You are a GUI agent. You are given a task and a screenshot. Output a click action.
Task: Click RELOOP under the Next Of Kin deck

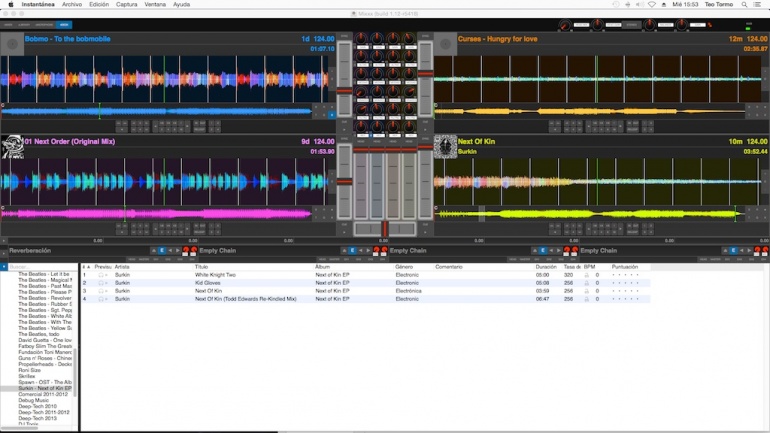pyautogui.click(x=632, y=232)
